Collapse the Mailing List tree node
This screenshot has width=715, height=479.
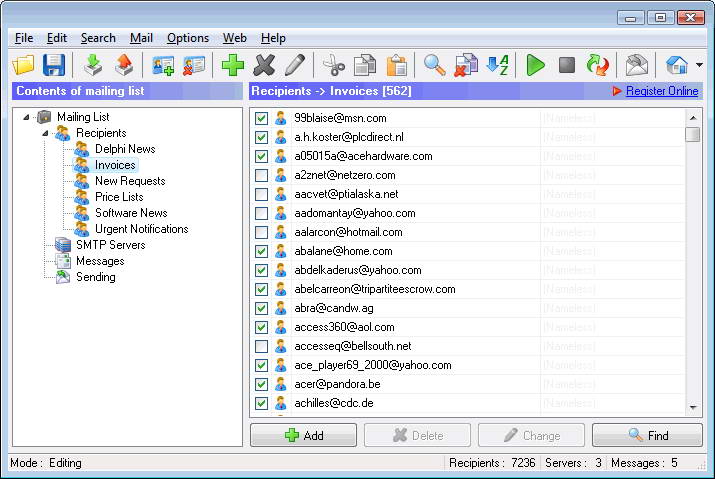point(26,117)
